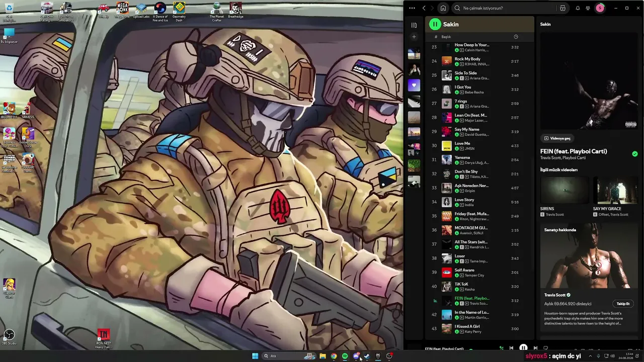Open system tray microphone icon
Image resolution: width=644 pixels, height=362 pixels.
click(598, 356)
